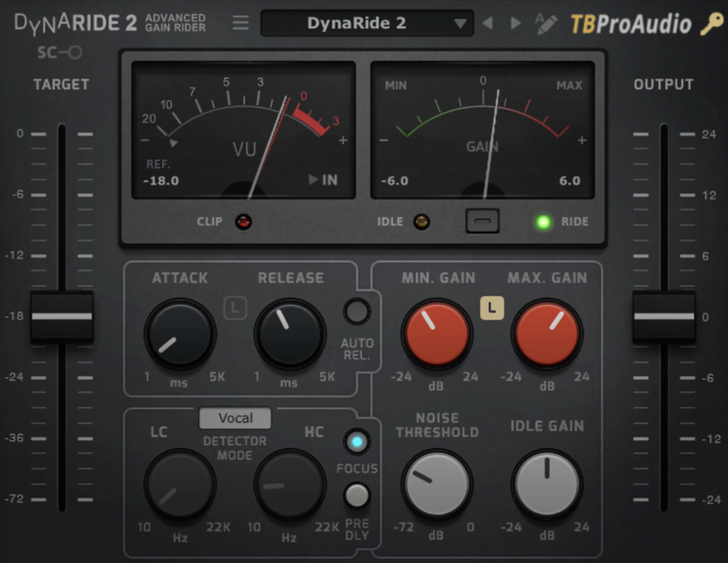The image size is (728, 563).
Task: Click the gain meter -6.0 minimum value
Action: click(394, 180)
